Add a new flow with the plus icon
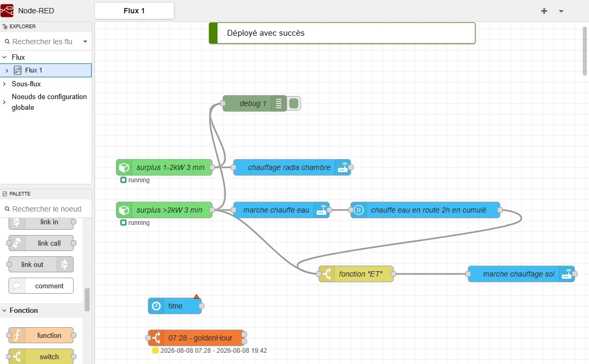Image resolution: width=589 pixels, height=364 pixels. [544, 11]
